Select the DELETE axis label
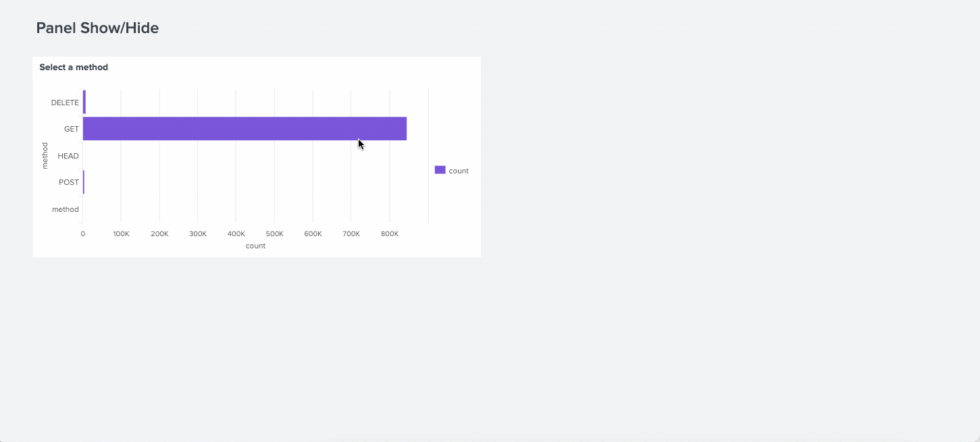This screenshot has width=980, height=442. click(65, 102)
